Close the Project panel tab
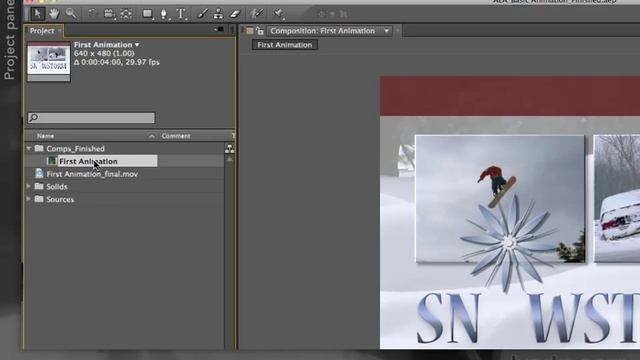The width and height of the screenshot is (640, 360). tap(60, 31)
